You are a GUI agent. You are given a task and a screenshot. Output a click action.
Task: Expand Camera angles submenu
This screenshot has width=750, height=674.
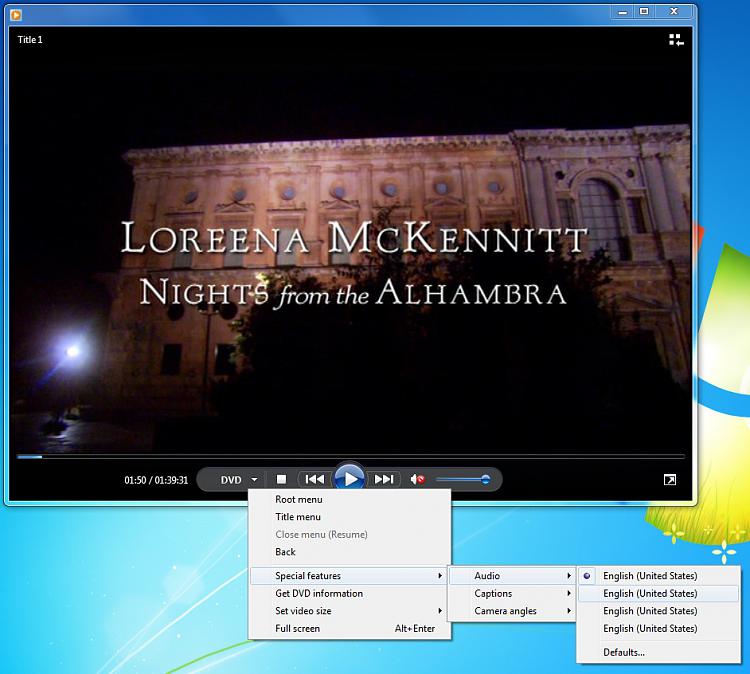tap(512, 611)
